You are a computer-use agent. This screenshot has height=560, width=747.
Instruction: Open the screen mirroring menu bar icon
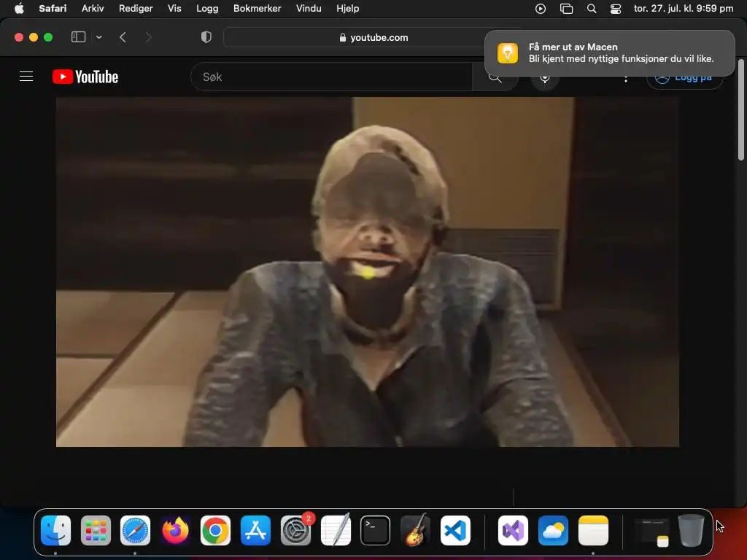(x=566, y=9)
